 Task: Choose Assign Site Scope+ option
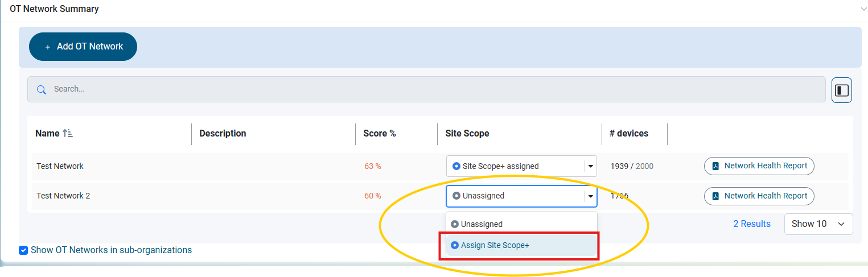(521, 245)
